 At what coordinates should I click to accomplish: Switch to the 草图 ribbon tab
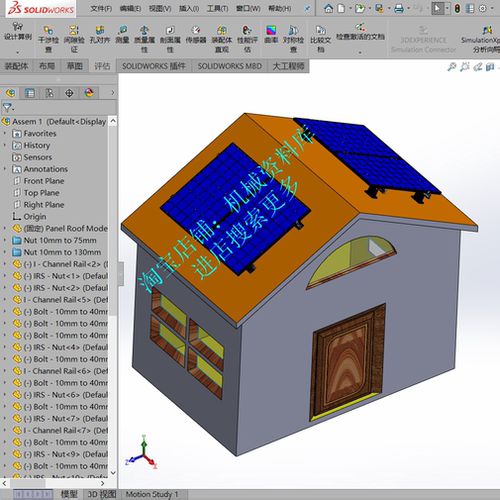click(x=74, y=66)
